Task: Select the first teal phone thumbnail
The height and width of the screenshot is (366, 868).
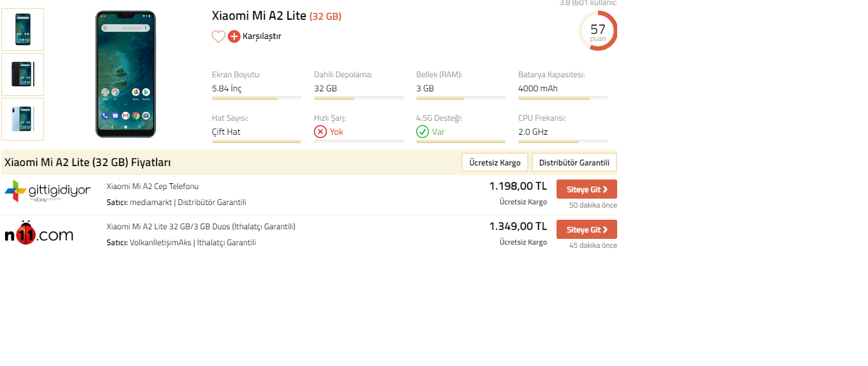Action: pos(22,29)
